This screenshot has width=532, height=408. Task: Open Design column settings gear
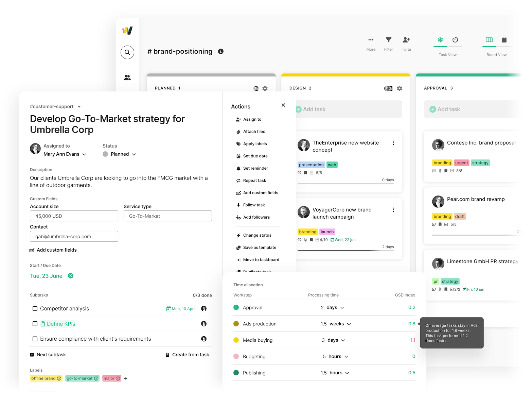point(400,88)
